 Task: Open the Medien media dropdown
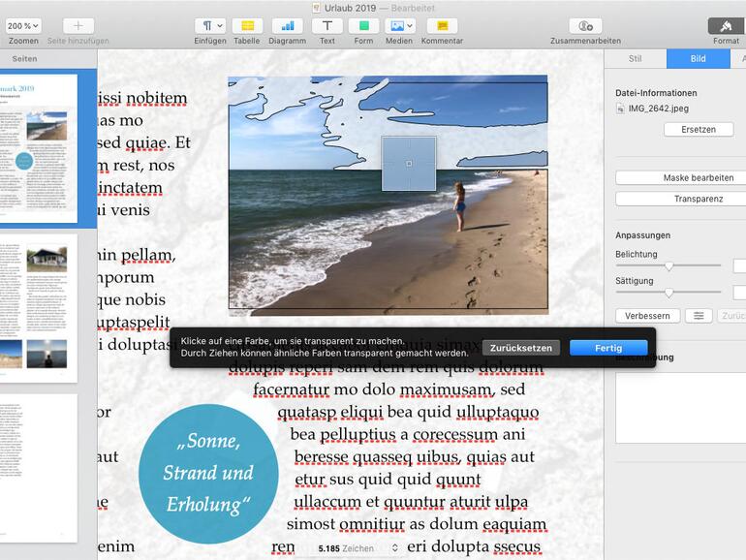(398, 26)
